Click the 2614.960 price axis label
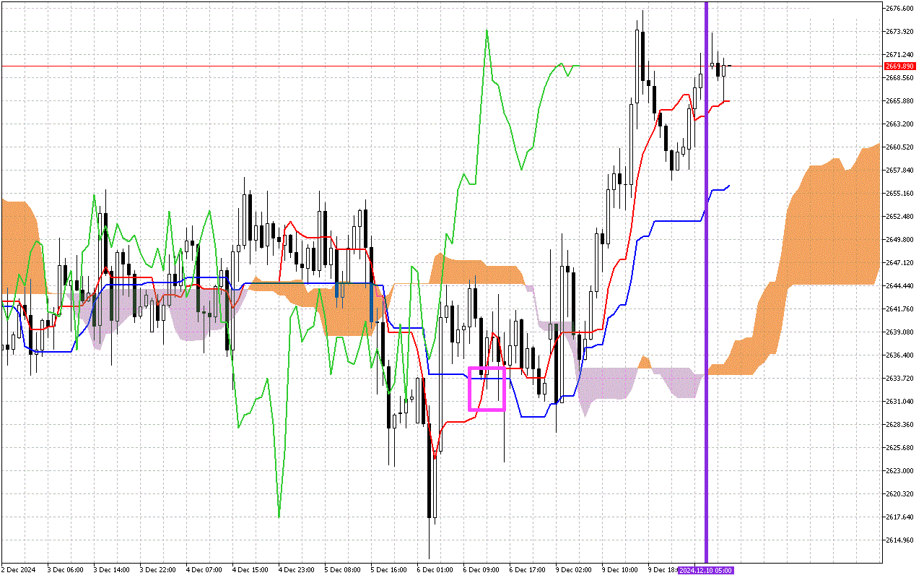Image resolution: width=924 pixels, height=578 pixels. pyautogui.click(x=899, y=540)
